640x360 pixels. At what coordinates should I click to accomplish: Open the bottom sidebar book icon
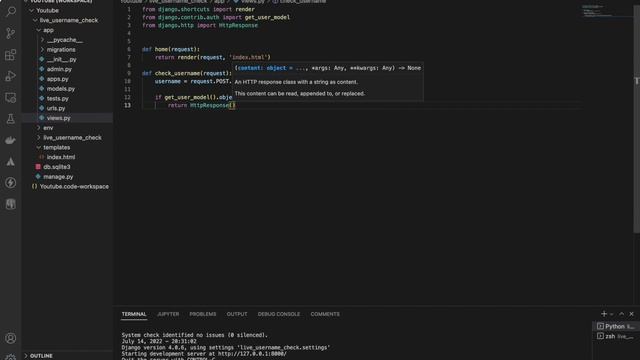(x=11, y=204)
